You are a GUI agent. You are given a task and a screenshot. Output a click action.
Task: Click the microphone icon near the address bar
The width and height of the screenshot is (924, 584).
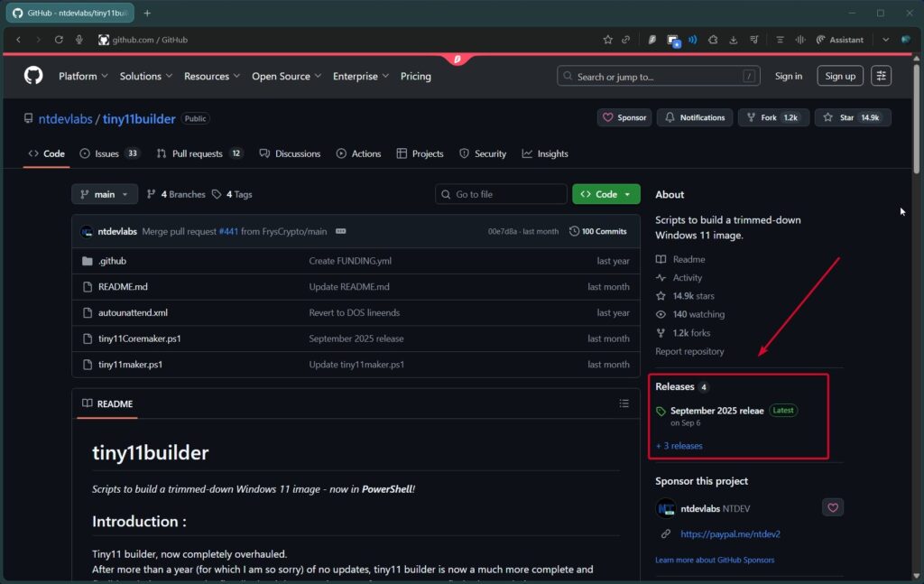(x=79, y=40)
